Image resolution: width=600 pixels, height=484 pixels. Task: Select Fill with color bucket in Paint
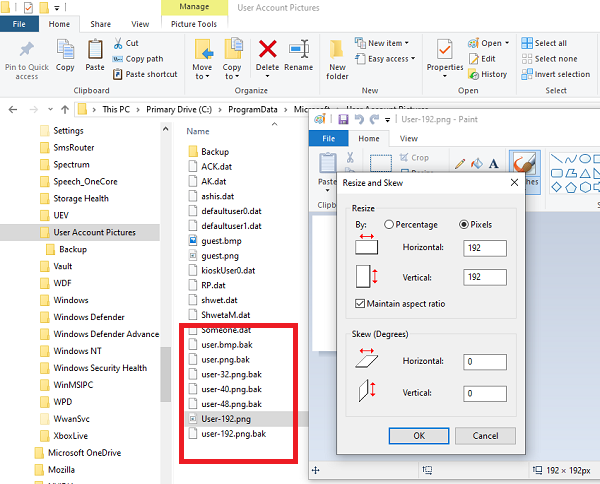click(477, 164)
